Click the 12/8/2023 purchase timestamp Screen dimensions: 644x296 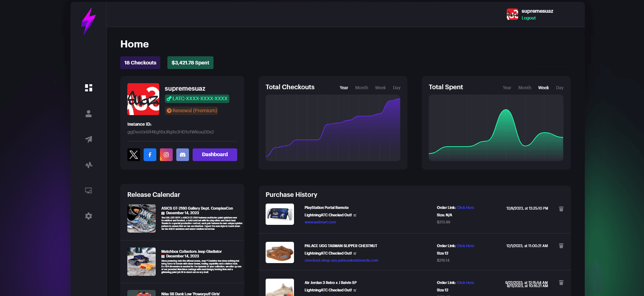[527, 209]
